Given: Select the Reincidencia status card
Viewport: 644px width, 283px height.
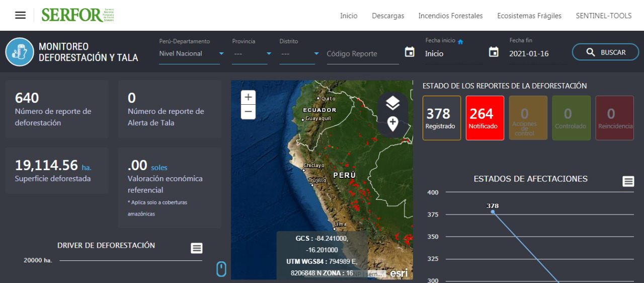Looking at the screenshot, I should pos(615,118).
